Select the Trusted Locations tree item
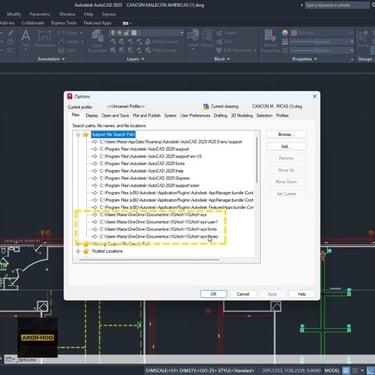 pyautogui.click(x=107, y=251)
